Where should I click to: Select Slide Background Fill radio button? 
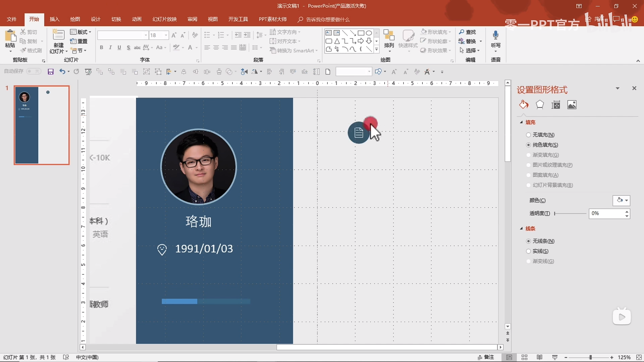click(x=529, y=185)
